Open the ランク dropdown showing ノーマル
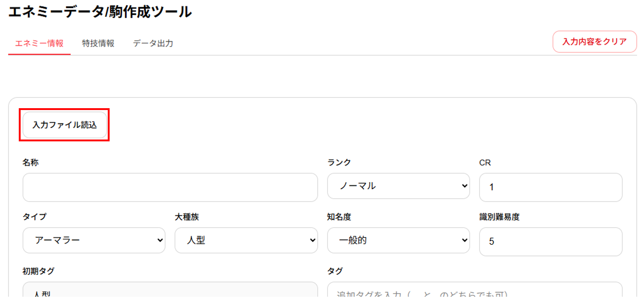The height and width of the screenshot is (298, 644). (x=398, y=186)
